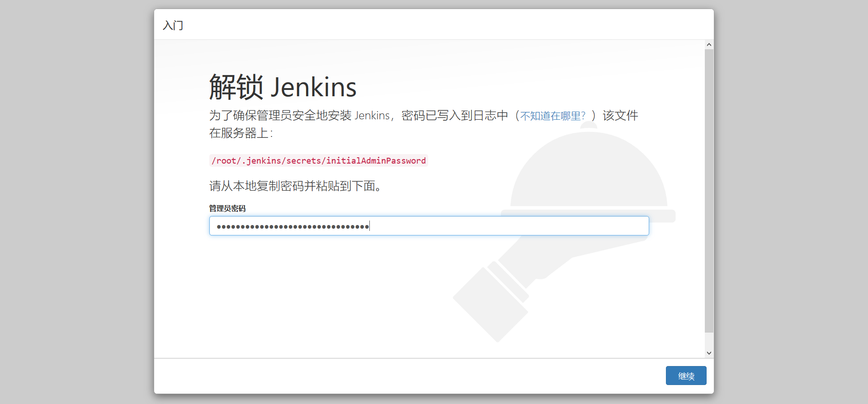This screenshot has height=404, width=868.
Task: Click the 管理员密码 field label
Action: pyautogui.click(x=227, y=208)
